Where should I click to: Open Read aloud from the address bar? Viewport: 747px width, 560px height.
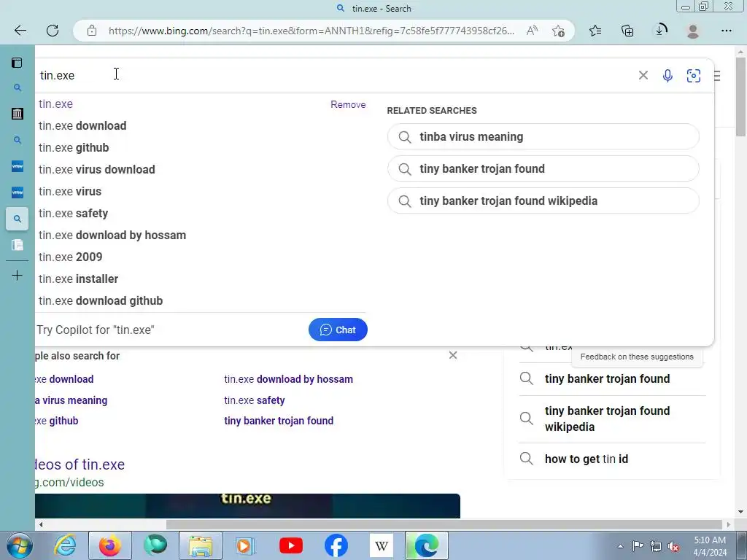(x=532, y=31)
